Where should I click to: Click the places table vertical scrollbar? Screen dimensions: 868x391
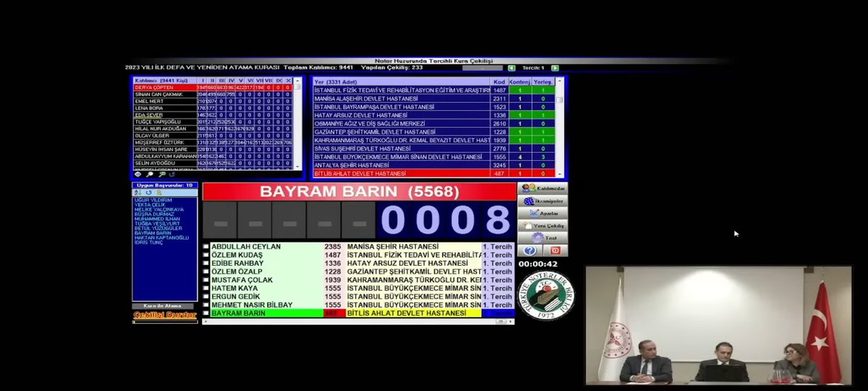pyautogui.click(x=560, y=128)
